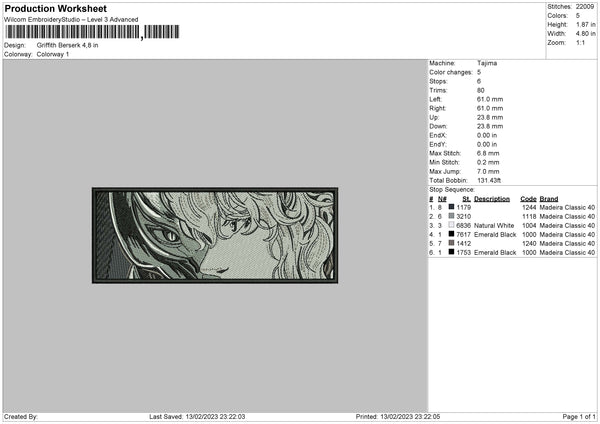Click thread code 1240 in row 5
This screenshot has height=424, width=600.
coord(529,243)
